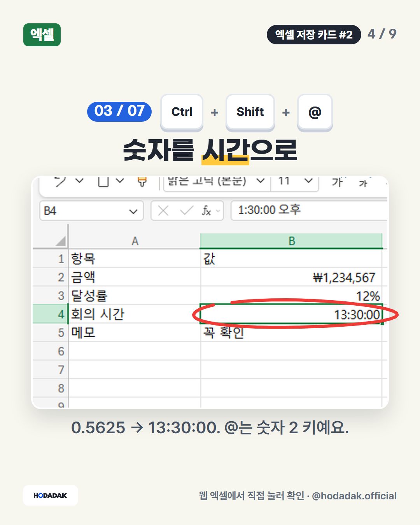This screenshot has width=420, height=525.
Task: Open the font name dropdown arrow
Action: (261, 181)
